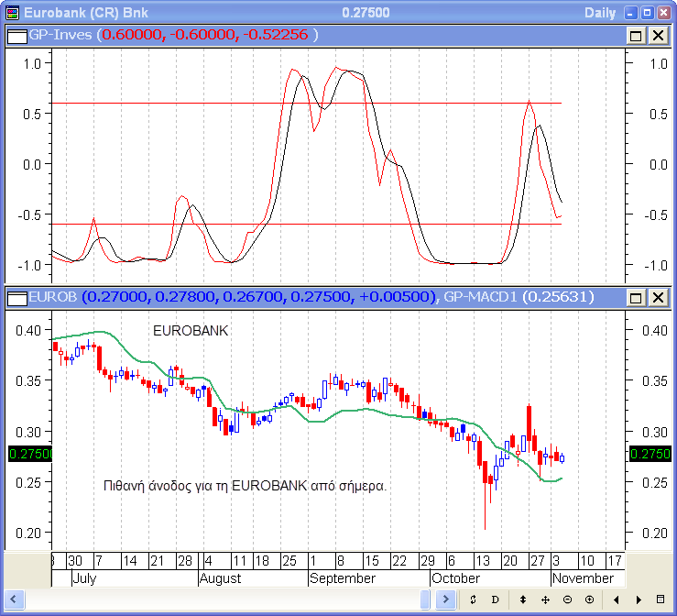Zoom out using the minus magnifier icon
Viewport: 677px width, 616px height.
coord(567,599)
